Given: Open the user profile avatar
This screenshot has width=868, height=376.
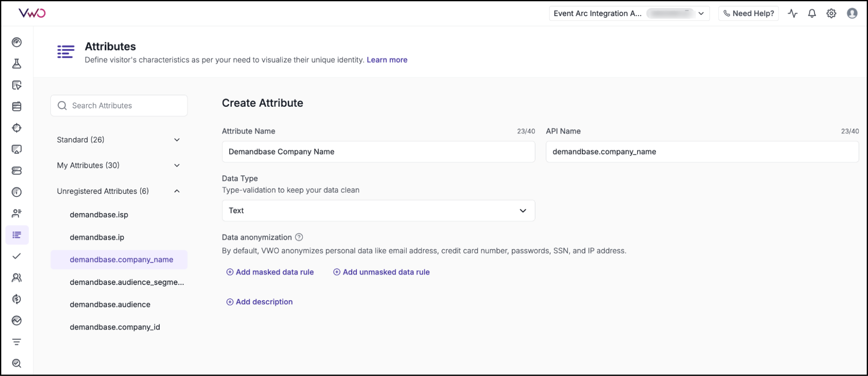Looking at the screenshot, I should click(852, 13).
